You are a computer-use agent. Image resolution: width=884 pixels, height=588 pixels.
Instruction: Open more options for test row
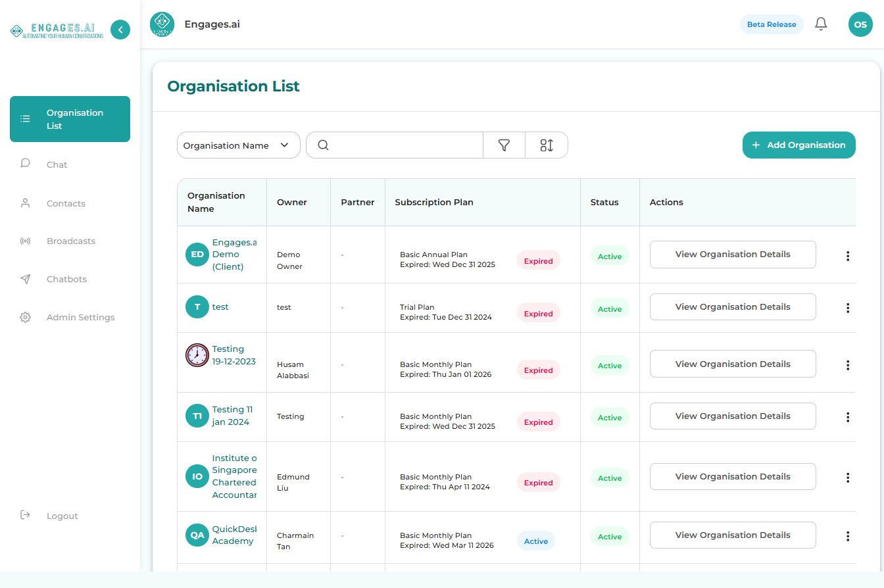(848, 308)
